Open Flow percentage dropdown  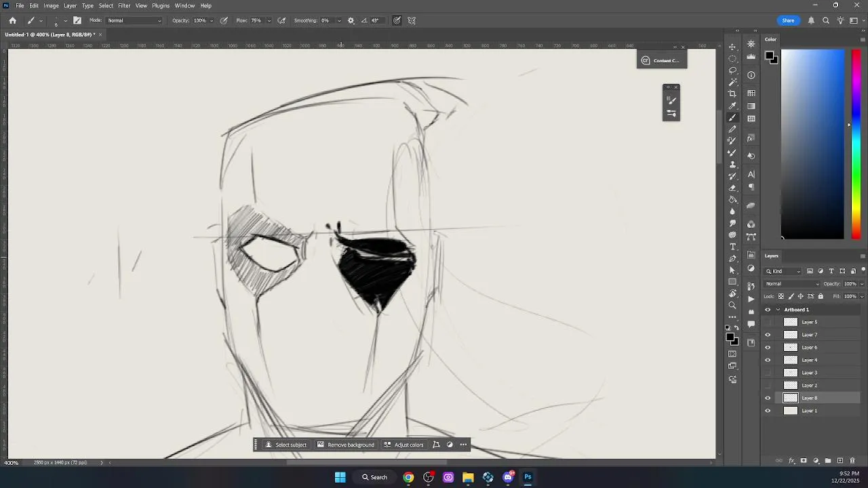coord(269,20)
